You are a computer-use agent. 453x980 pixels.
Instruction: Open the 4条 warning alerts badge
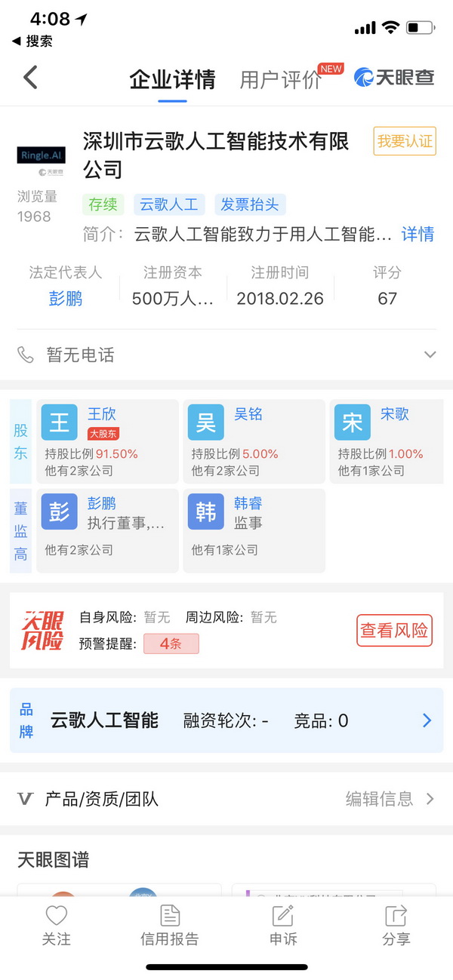pyautogui.click(x=170, y=644)
